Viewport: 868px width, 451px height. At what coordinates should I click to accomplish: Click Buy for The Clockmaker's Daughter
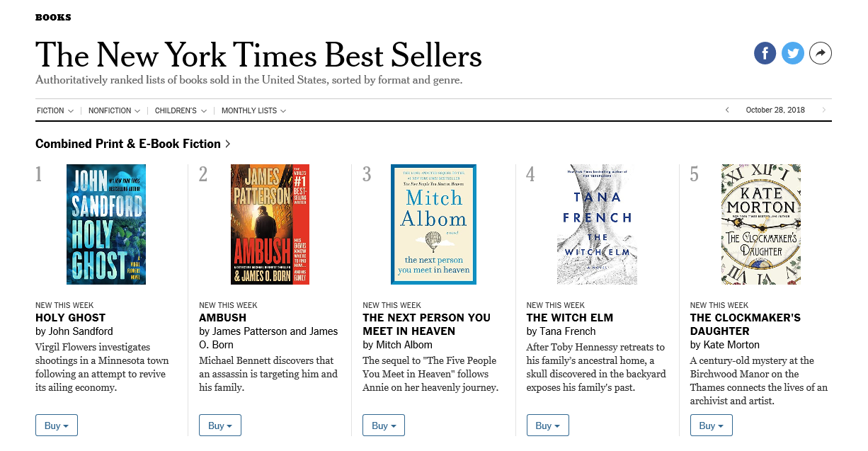[711, 426]
